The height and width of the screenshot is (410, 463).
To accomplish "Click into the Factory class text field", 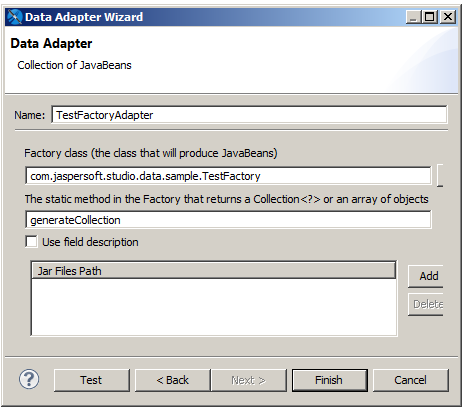I will tap(228, 176).
